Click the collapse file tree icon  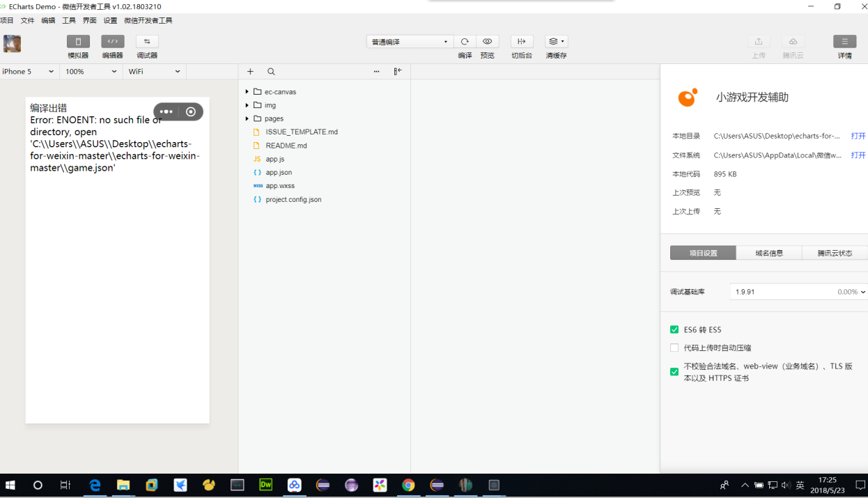398,72
